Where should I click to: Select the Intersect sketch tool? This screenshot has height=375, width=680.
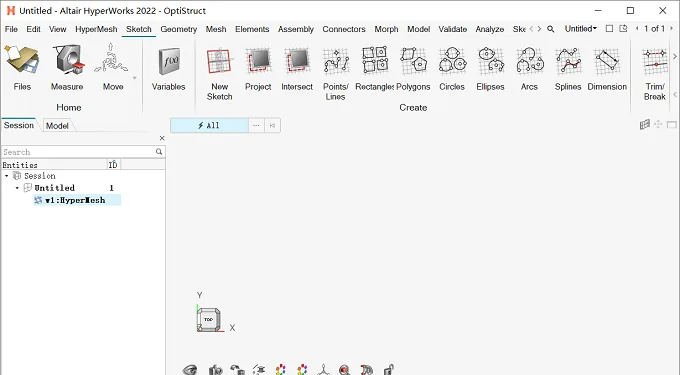(297, 67)
